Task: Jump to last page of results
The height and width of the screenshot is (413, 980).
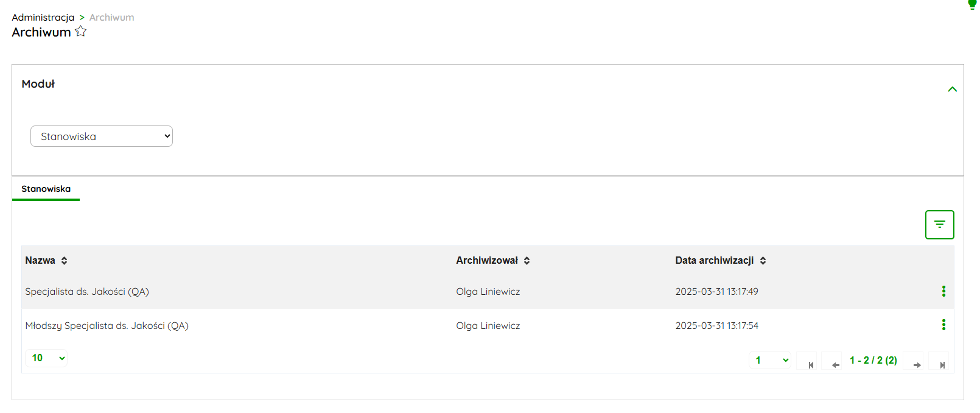Action: coord(942,365)
